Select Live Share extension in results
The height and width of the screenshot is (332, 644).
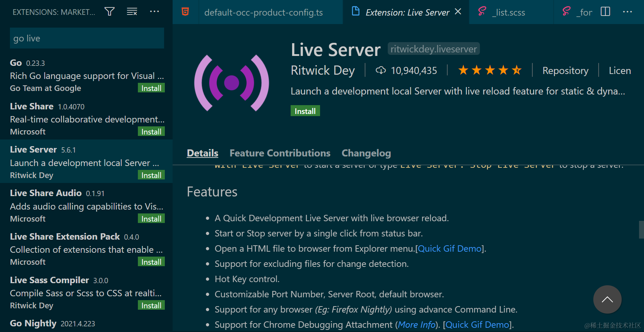pos(86,118)
